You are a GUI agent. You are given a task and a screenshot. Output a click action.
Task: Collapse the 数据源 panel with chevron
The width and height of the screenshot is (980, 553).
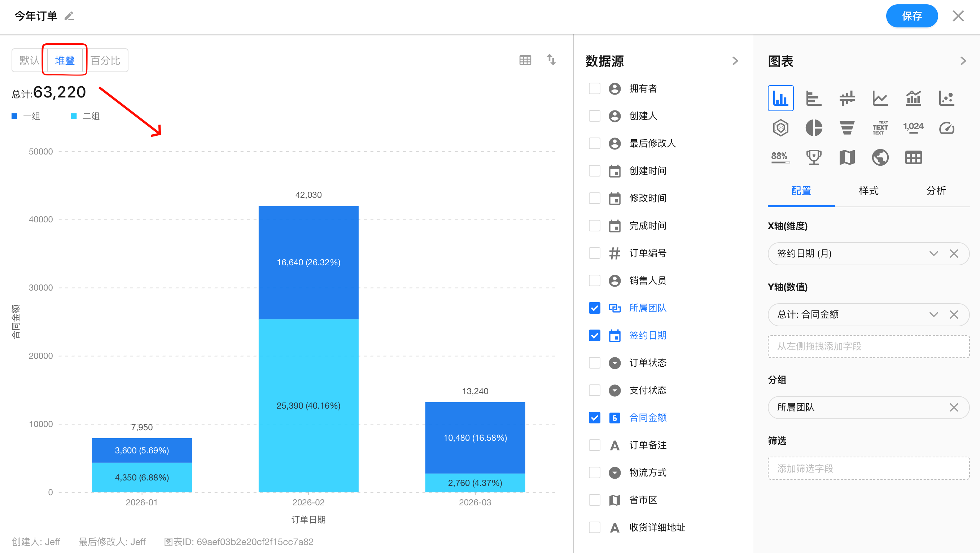click(735, 61)
